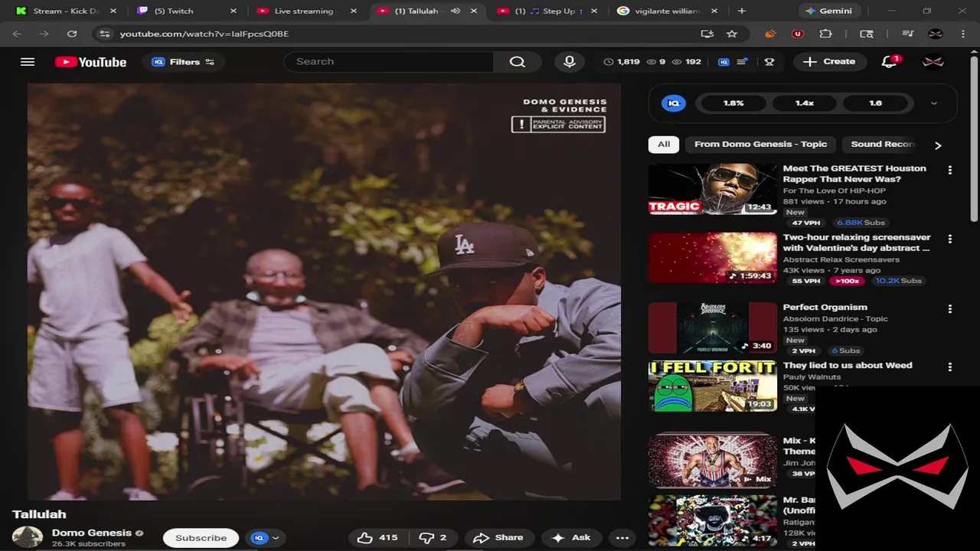Image resolution: width=980 pixels, height=551 pixels.
Task: Bookmark this page with the star
Action: pyautogui.click(x=732, y=34)
